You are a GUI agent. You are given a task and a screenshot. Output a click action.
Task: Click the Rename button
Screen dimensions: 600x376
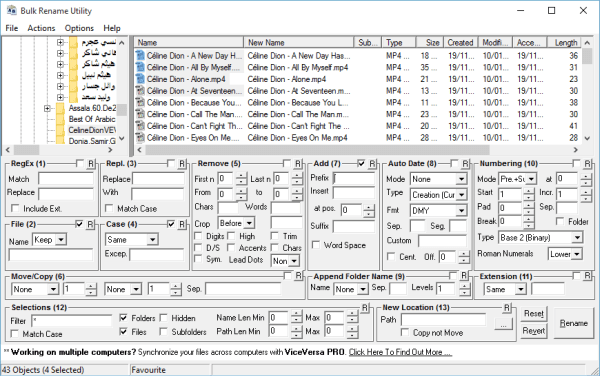(x=573, y=324)
